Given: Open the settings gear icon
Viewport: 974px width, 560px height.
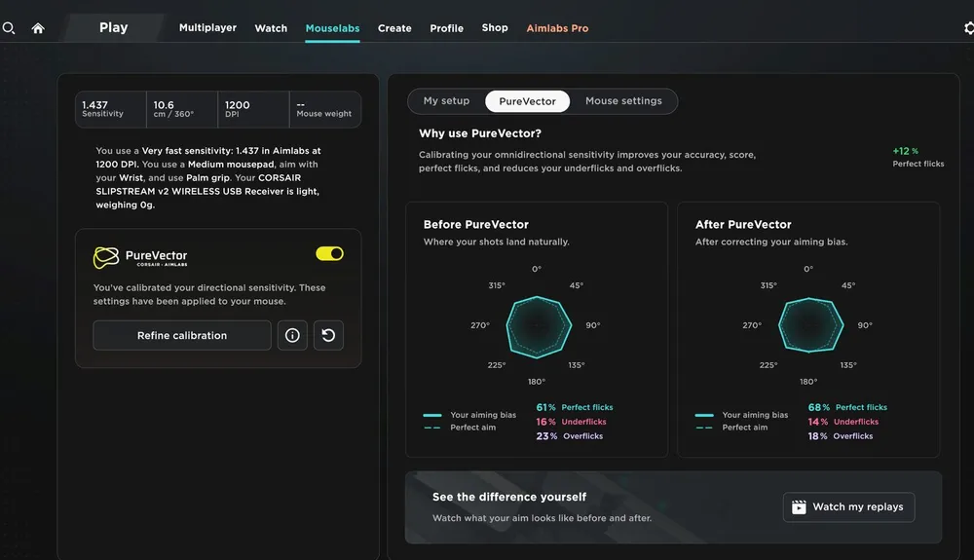Looking at the screenshot, I should point(968,28).
